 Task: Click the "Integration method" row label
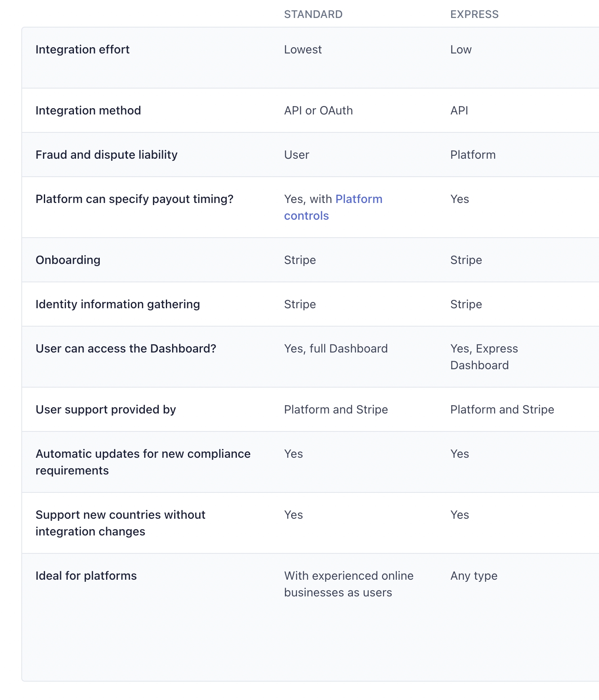pyautogui.click(x=88, y=111)
